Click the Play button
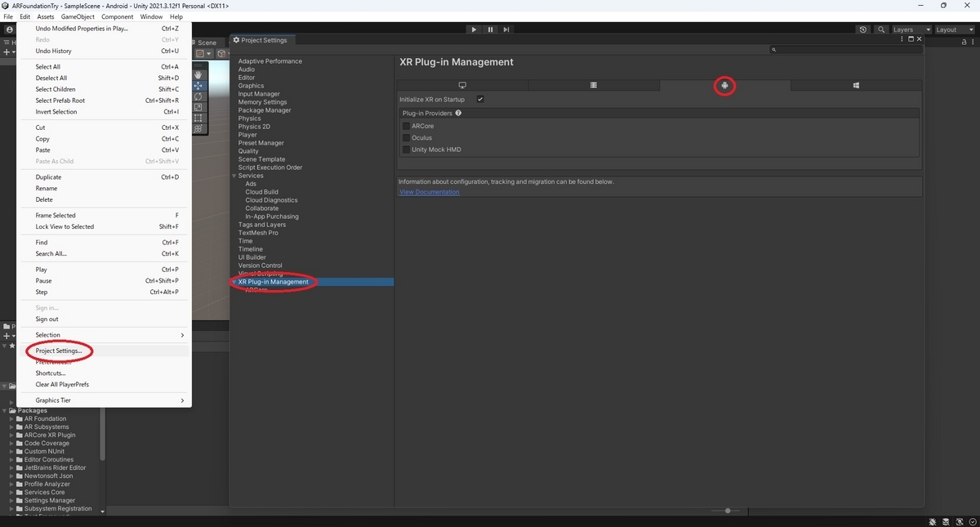 [x=474, y=29]
